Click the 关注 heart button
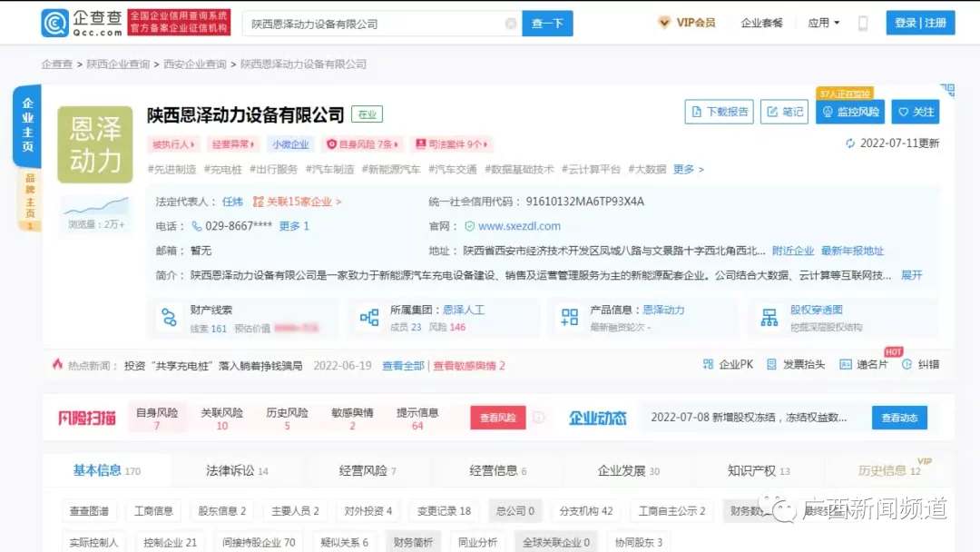The image size is (980, 552). coord(916,112)
